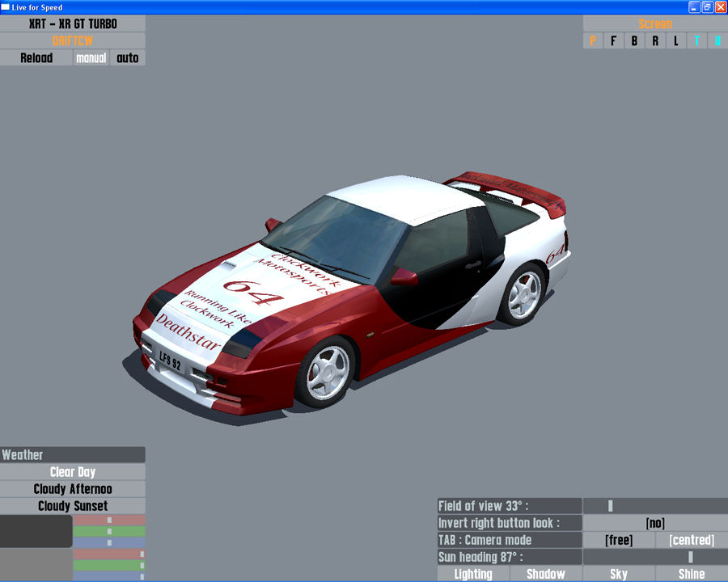Open the Sky tab
728x582 pixels.
[x=619, y=574]
